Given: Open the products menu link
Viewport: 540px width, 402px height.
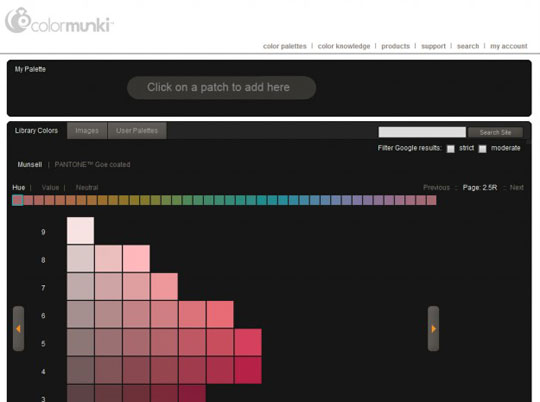Looking at the screenshot, I should [x=395, y=46].
